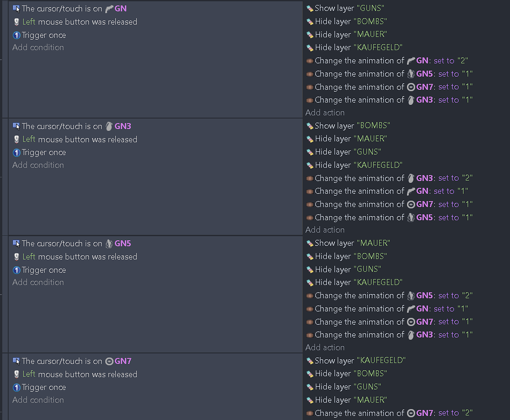
Task: Click the animation icon before 'Change the animation of GN'
Action: point(311,60)
